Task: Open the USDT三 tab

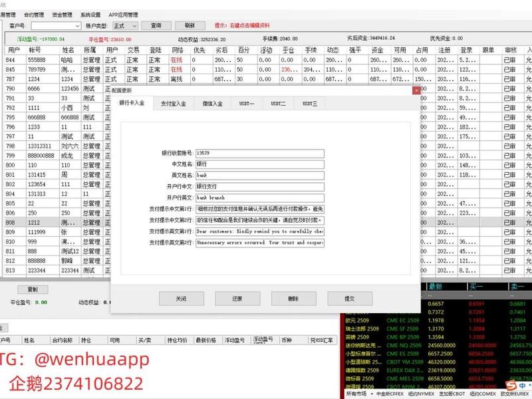Action: tap(310, 104)
